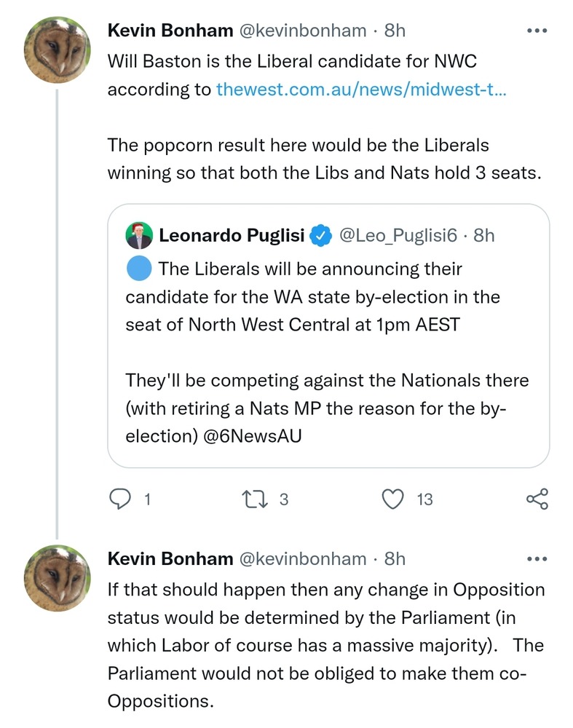
Task: Open @kevinbonham handle on second tweet
Action: [302, 558]
